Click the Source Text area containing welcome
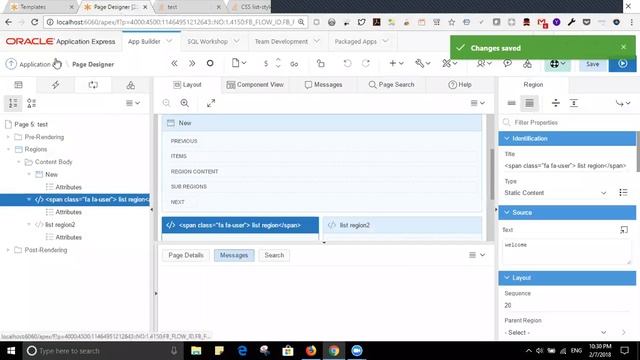The height and width of the screenshot is (360, 640). click(x=567, y=251)
